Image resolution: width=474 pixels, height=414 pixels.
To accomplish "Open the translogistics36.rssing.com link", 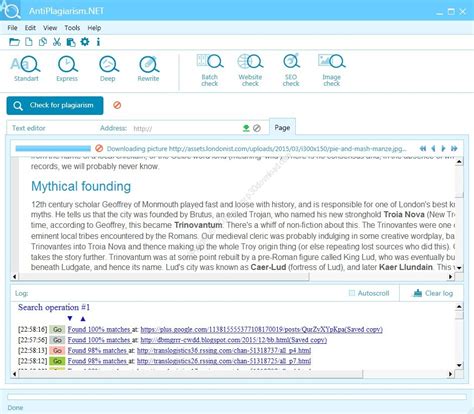I will click(224, 351).
